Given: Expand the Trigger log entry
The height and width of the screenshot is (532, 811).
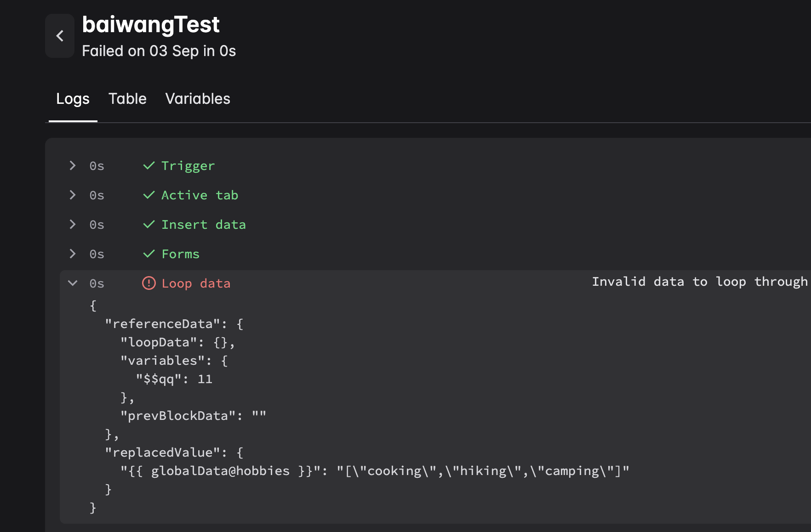Looking at the screenshot, I should (x=72, y=165).
